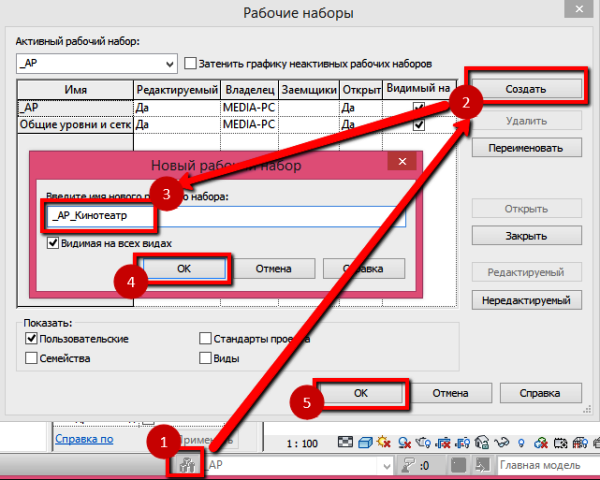600x480 pixels.
Task: Click the Владелец column header
Action: (249, 90)
